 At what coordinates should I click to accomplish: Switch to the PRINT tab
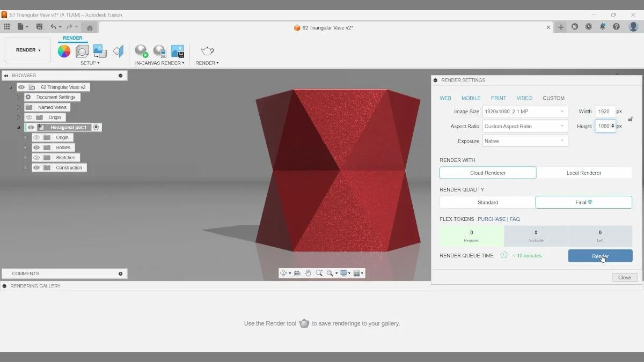click(498, 98)
